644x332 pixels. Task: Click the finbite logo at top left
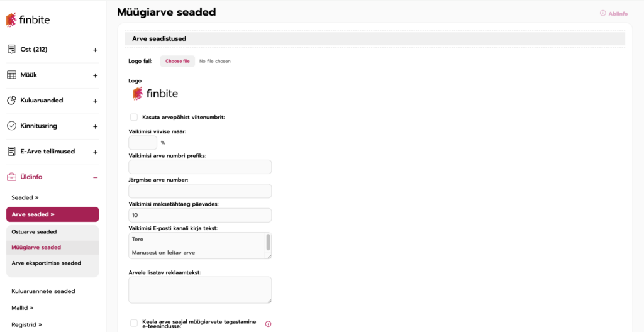pos(28,19)
